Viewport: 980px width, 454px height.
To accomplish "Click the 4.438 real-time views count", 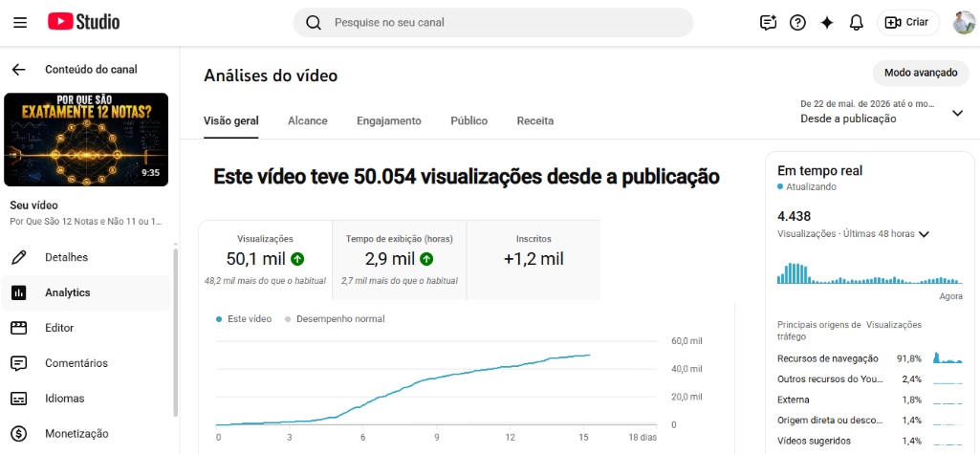I will (x=794, y=217).
